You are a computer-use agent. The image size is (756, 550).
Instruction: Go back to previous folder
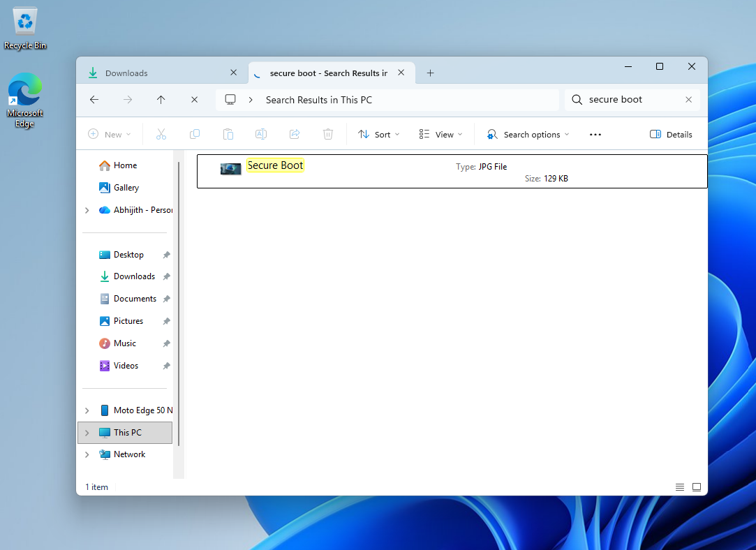point(94,100)
